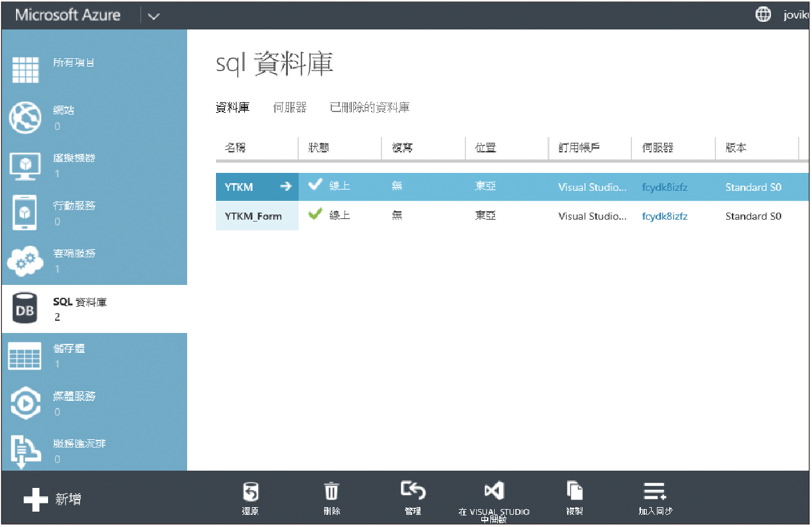Screen dimensions: 812x527
Task: Switch to the 資料庫 tab
Action: point(233,108)
